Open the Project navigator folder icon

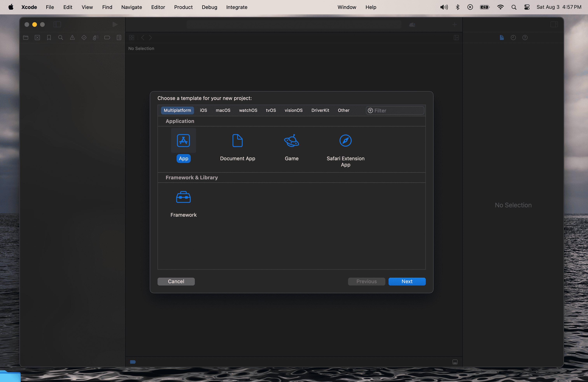pos(25,38)
